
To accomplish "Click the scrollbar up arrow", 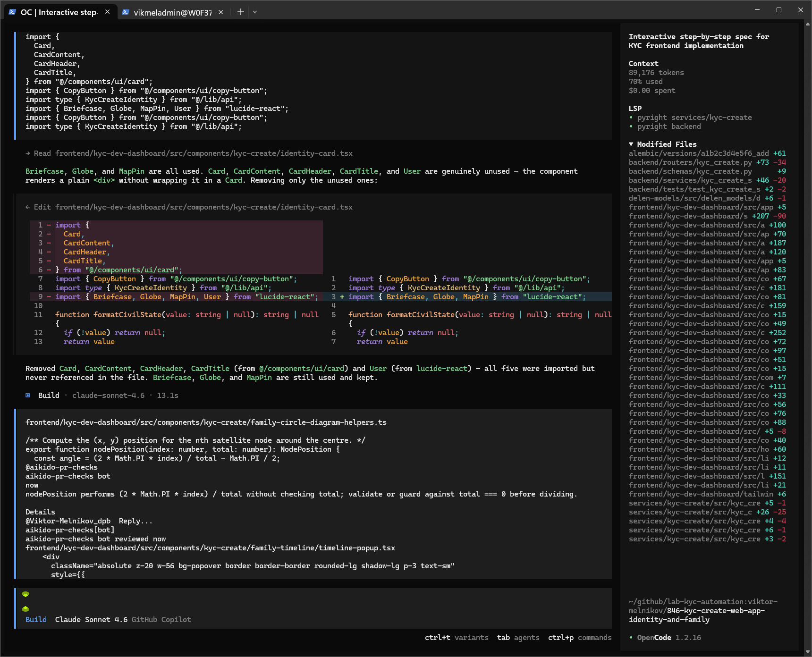I will click(x=808, y=23).
